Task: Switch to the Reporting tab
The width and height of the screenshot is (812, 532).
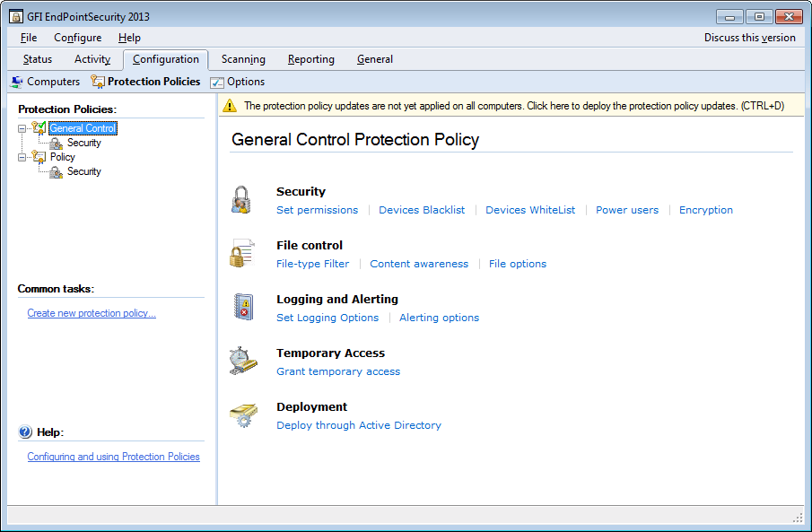Action: point(310,59)
